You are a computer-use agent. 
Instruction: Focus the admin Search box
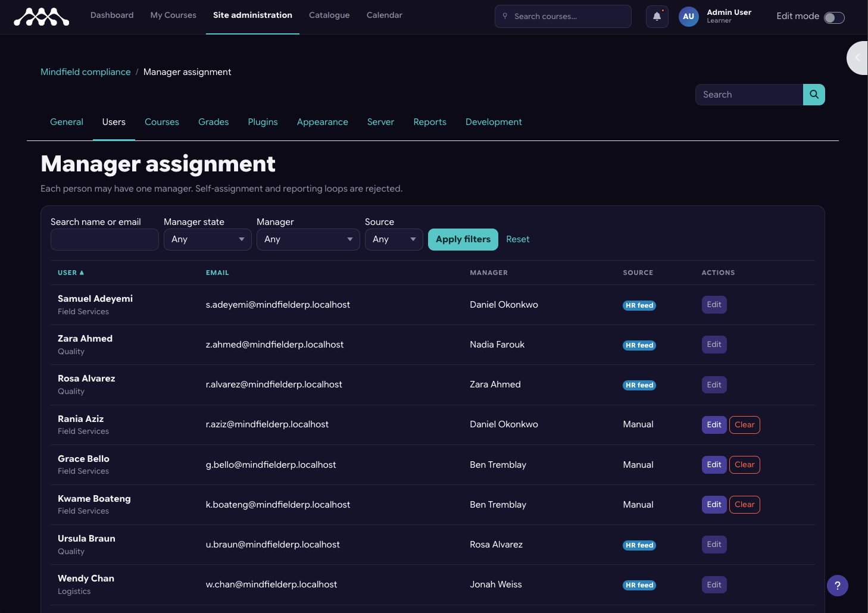pos(750,95)
